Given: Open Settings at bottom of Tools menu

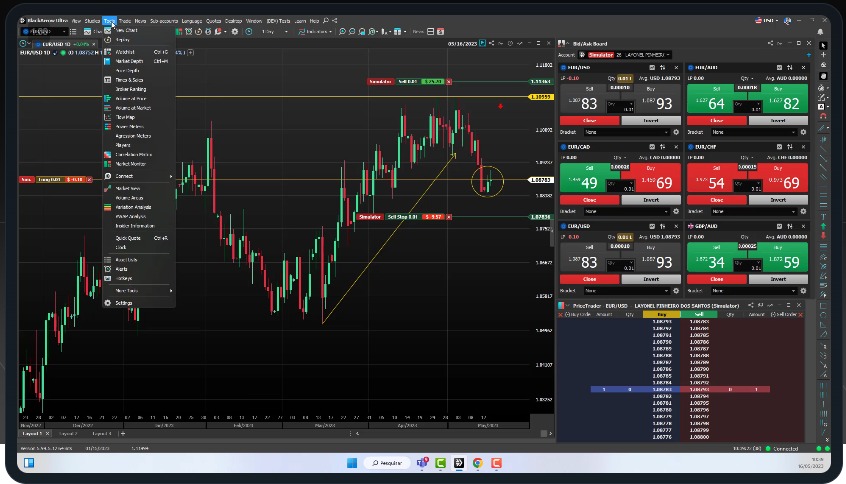Looking at the screenshot, I should point(123,302).
